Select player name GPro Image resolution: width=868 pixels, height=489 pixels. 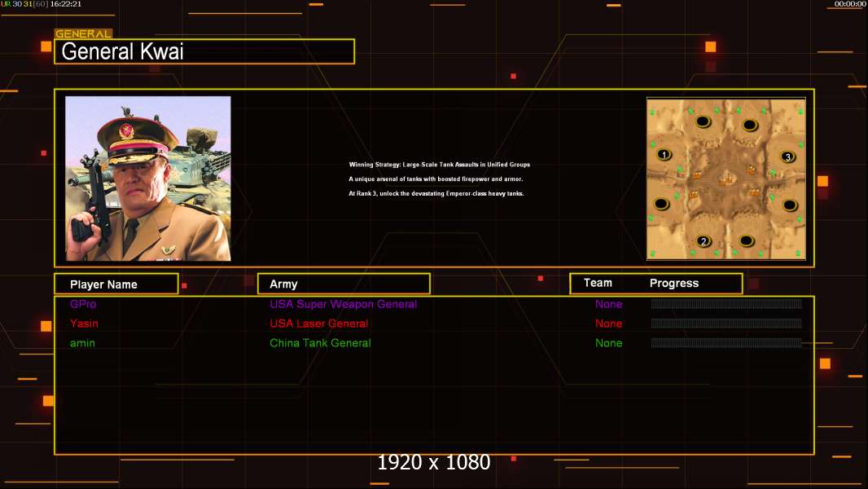pyautogui.click(x=83, y=304)
